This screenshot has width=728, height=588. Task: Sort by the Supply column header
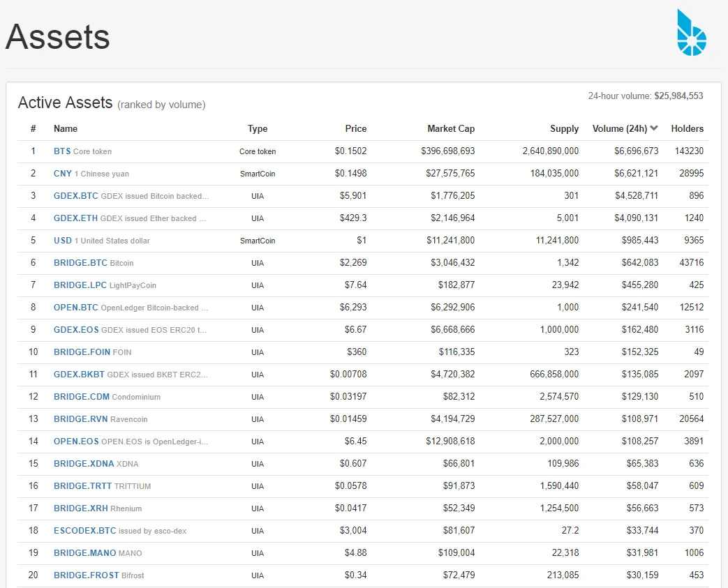click(x=564, y=128)
